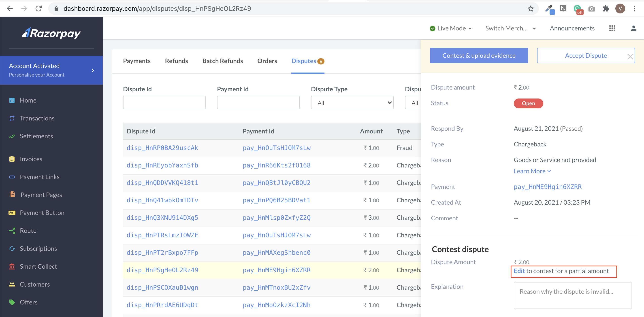The height and width of the screenshot is (317, 644).
Task: Switch to the Orders tab
Action: pos(267,61)
